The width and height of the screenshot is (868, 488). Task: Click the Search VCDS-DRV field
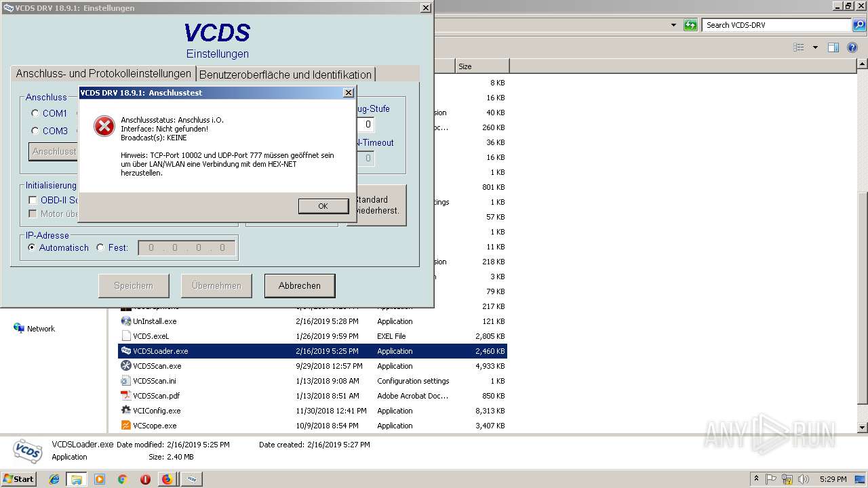pos(777,25)
